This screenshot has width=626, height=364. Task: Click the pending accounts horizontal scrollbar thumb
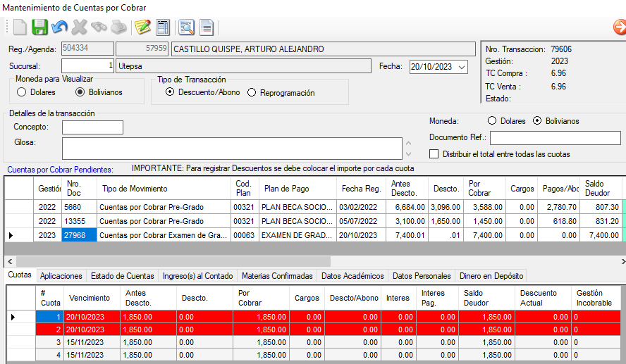point(173,261)
